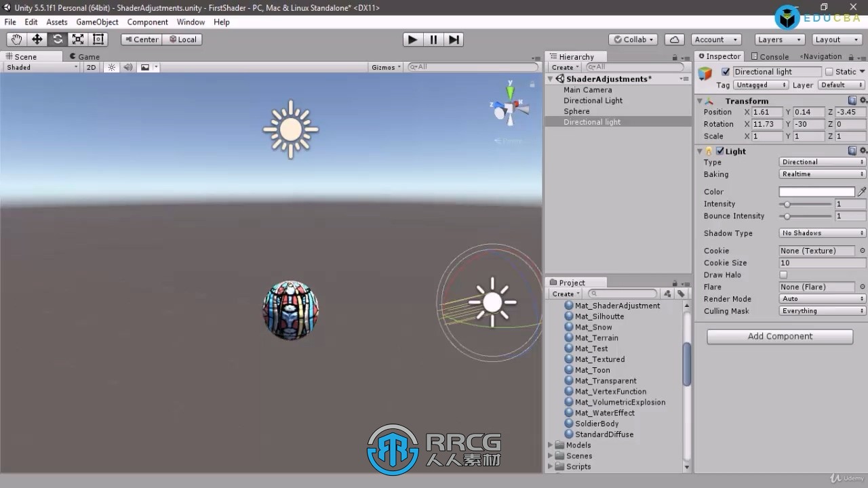868x488 pixels.
Task: Click the GameObject cube icon in Inspector
Action: tap(706, 74)
